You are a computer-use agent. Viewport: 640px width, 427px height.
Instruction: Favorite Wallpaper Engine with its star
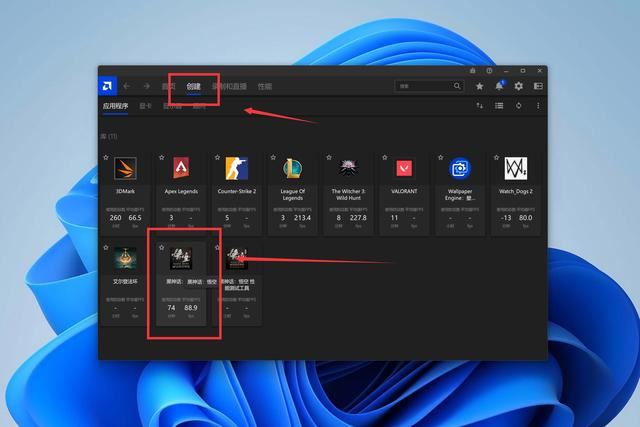pyautogui.click(x=440, y=157)
